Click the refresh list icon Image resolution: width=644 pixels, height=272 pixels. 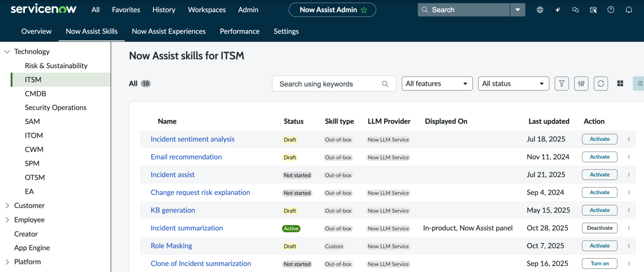[601, 84]
